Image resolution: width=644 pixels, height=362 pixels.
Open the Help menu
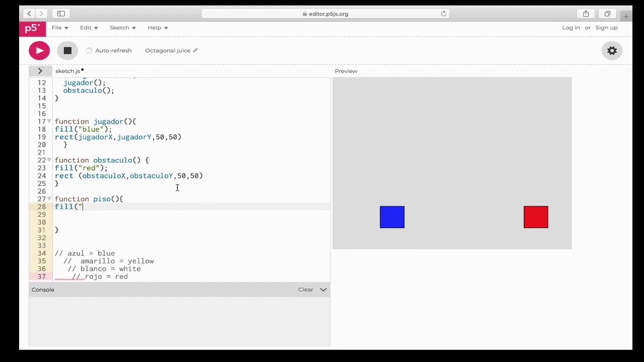(x=157, y=28)
